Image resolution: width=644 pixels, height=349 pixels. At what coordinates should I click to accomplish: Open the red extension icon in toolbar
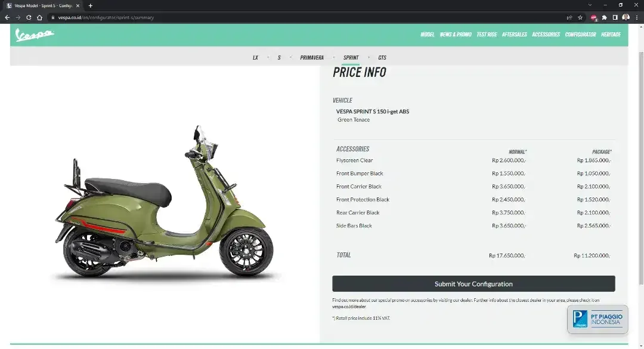point(593,17)
